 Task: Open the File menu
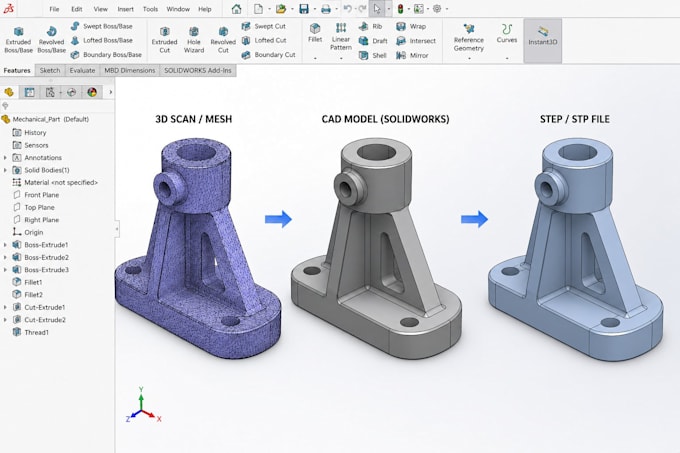pyautogui.click(x=54, y=9)
